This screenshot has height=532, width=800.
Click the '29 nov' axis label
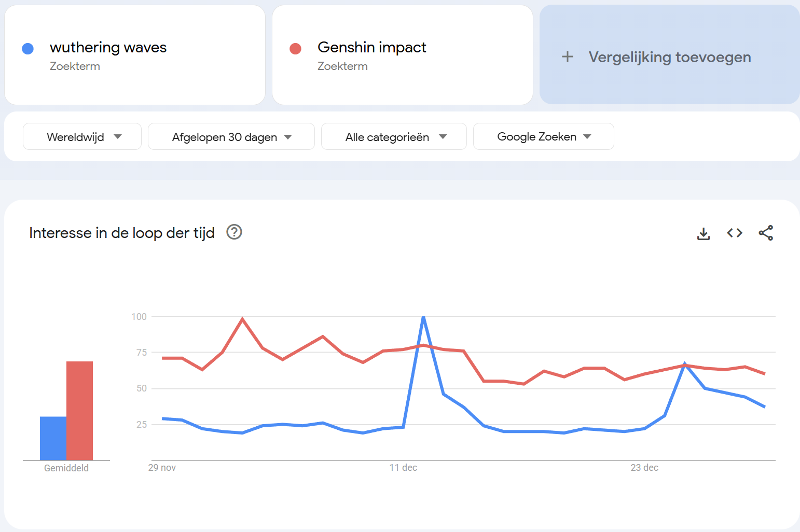(162, 468)
